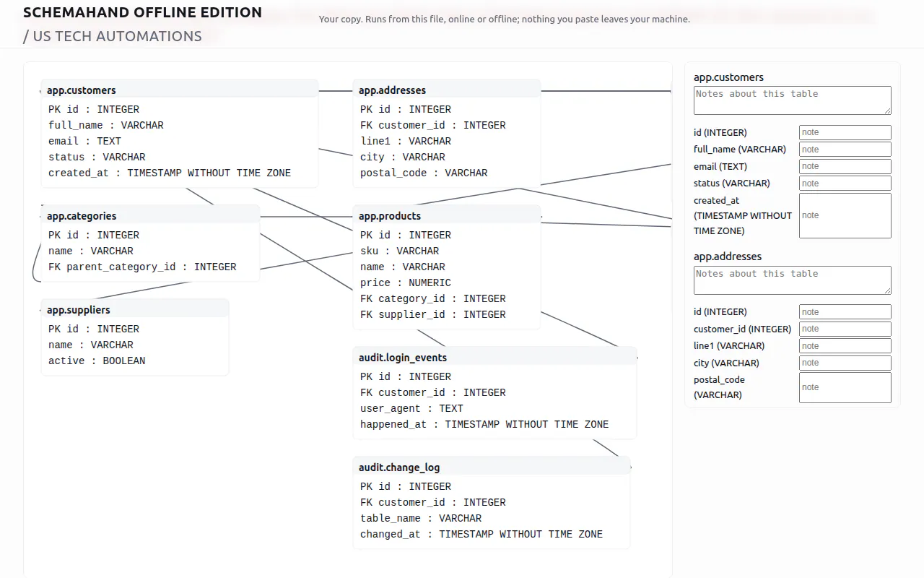Click 'FK category_id : INTEGER' row
Screen dimensions: 924x578
click(433, 298)
